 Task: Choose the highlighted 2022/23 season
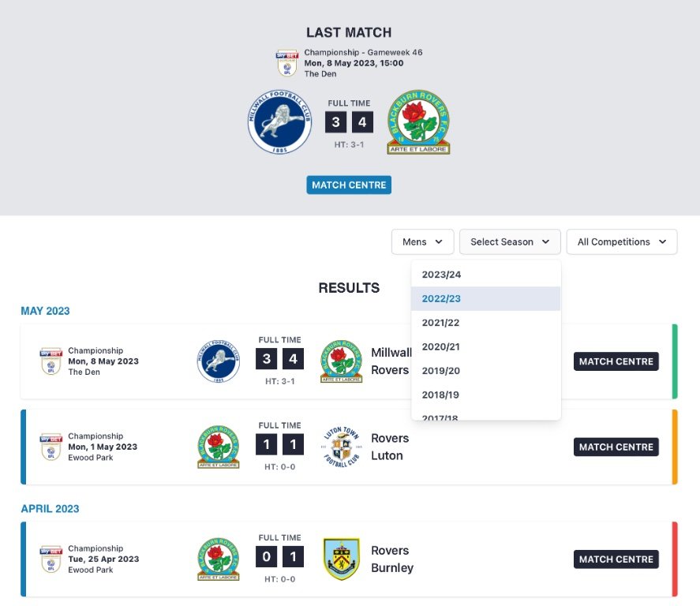[x=441, y=298]
